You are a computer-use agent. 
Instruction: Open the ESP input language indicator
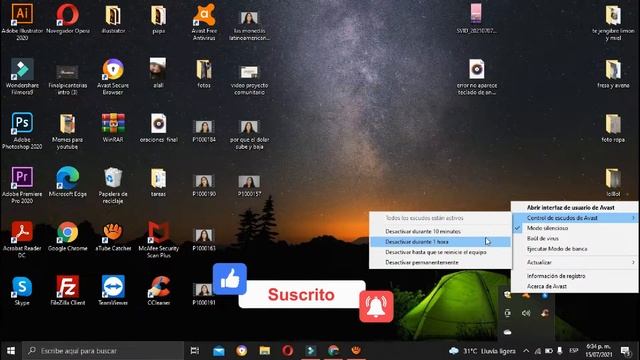pos(573,351)
